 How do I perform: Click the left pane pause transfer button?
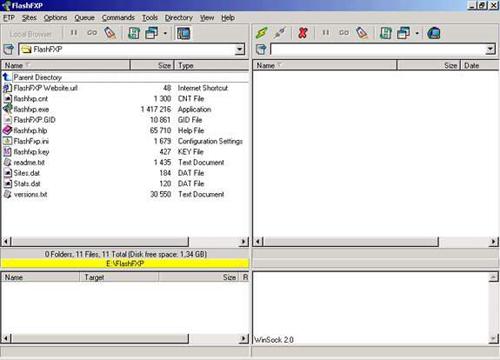74,33
